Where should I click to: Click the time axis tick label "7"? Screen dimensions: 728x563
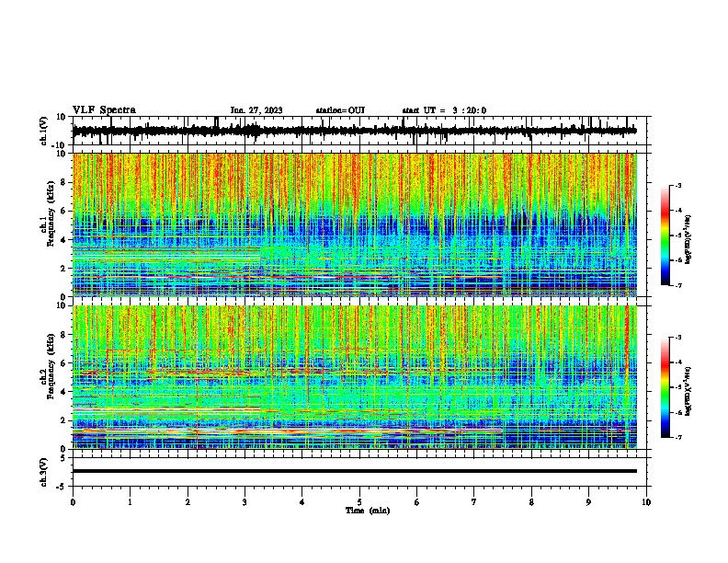click(474, 502)
